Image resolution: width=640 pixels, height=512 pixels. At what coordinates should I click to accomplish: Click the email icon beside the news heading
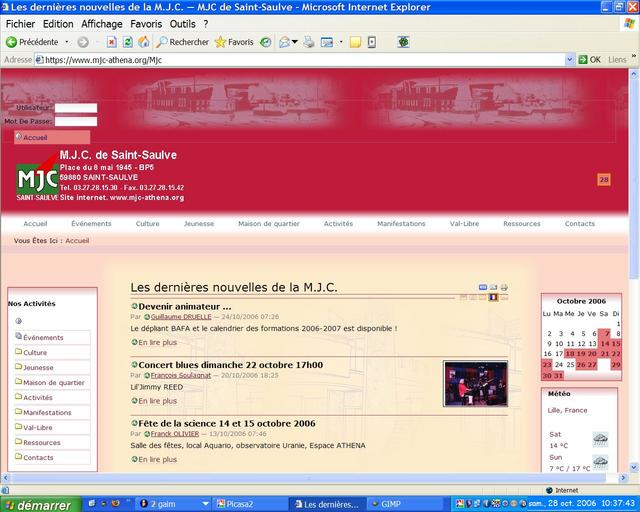[493, 287]
